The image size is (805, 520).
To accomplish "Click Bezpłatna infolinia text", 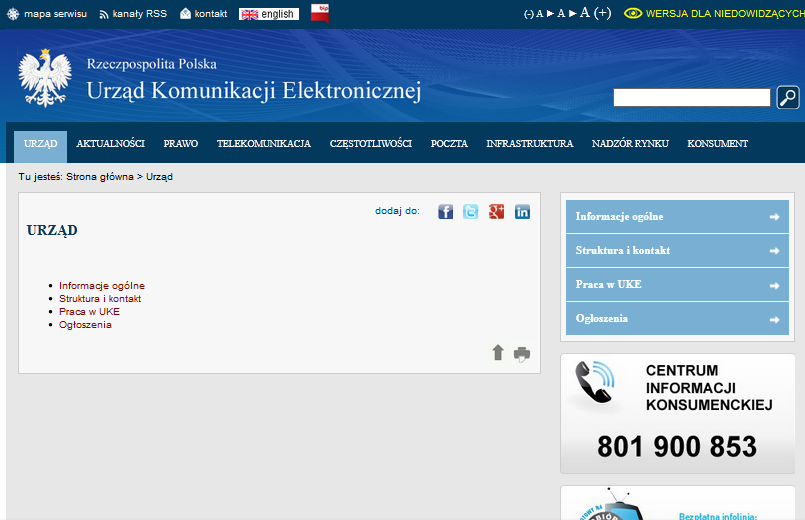I will coord(718,516).
